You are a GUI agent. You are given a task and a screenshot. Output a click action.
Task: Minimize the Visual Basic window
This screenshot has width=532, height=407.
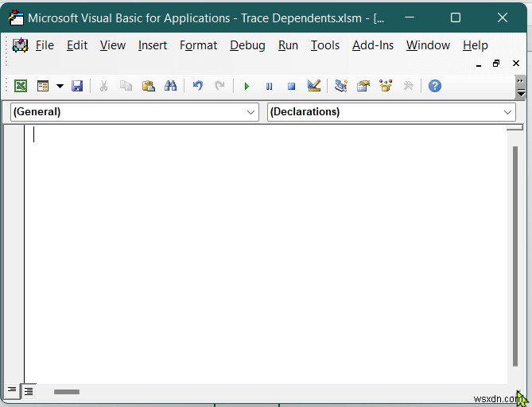pos(410,17)
